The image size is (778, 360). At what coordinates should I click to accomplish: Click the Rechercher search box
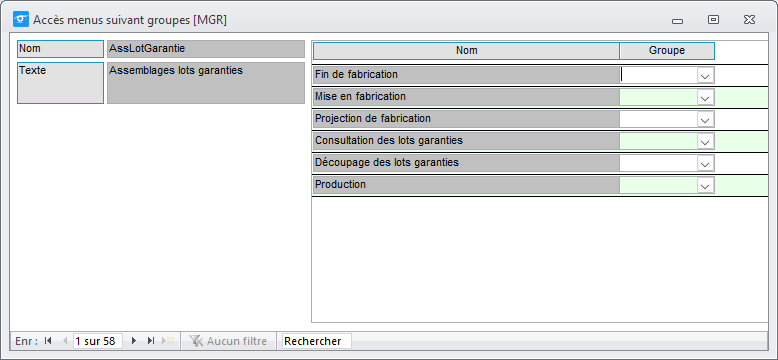click(317, 341)
